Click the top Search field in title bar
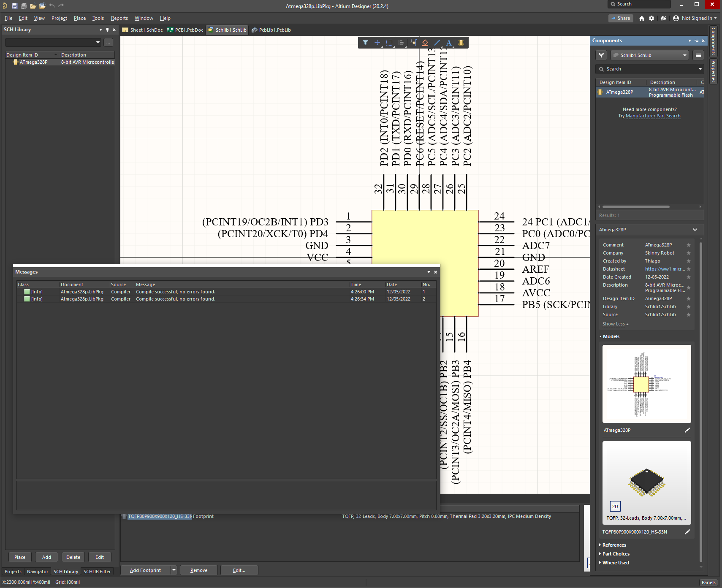Screen dimensions: 722x588 click(639, 4)
